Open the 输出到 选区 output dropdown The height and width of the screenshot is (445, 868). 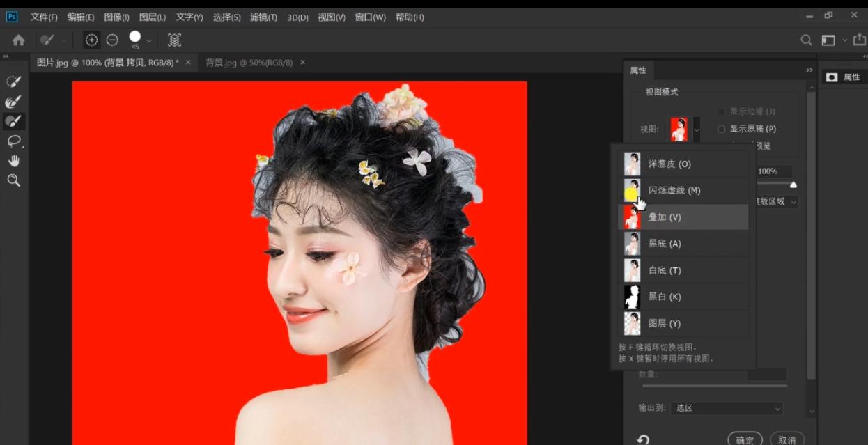[x=726, y=409]
